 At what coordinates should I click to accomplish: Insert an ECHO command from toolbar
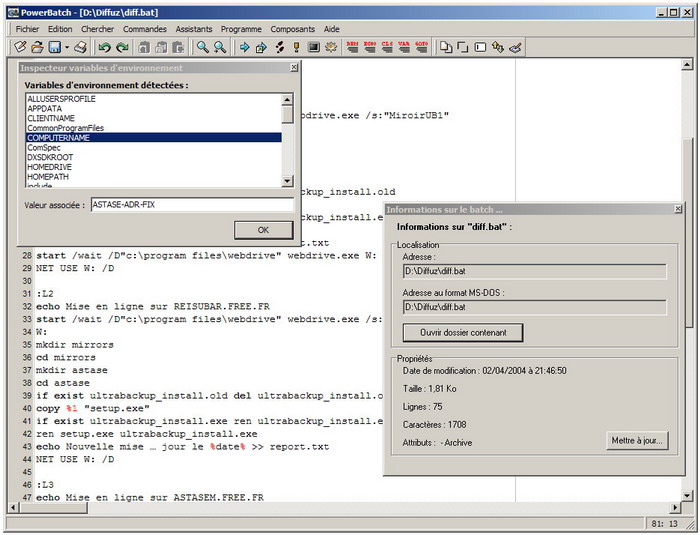(370, 47)
